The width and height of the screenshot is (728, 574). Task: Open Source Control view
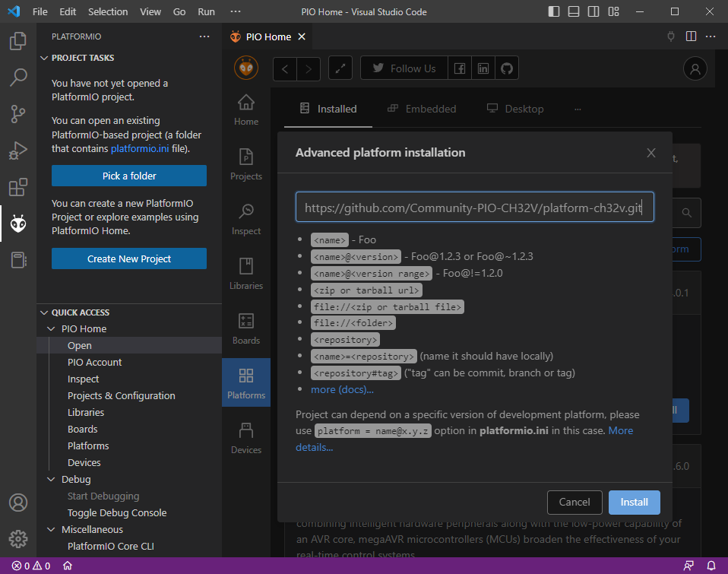click(x=18, y=114)
